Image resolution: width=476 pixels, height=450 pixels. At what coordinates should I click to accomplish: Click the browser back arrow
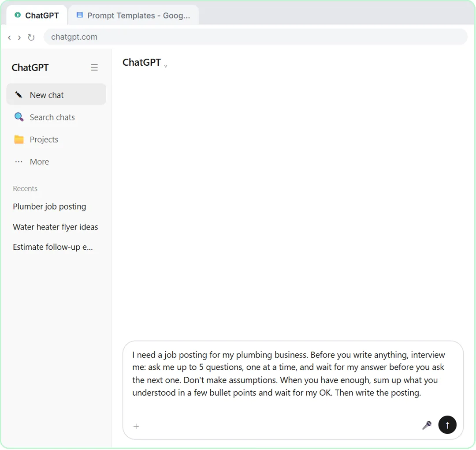[x=9, y=37]
